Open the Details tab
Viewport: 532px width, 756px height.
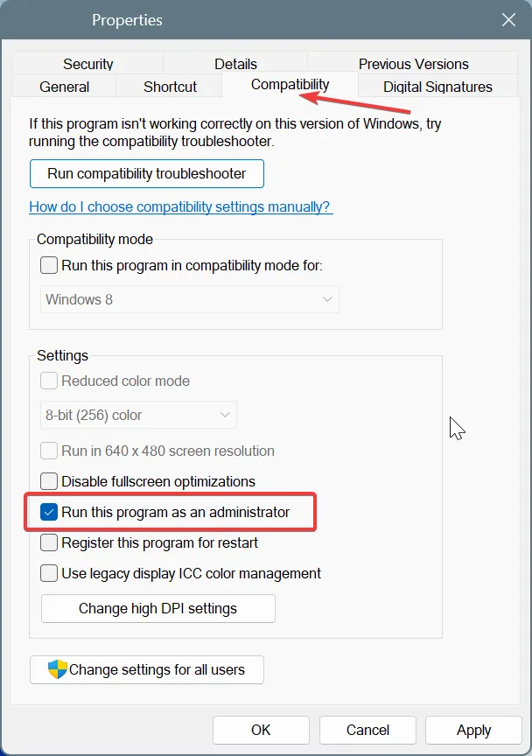tap(235, 63)
